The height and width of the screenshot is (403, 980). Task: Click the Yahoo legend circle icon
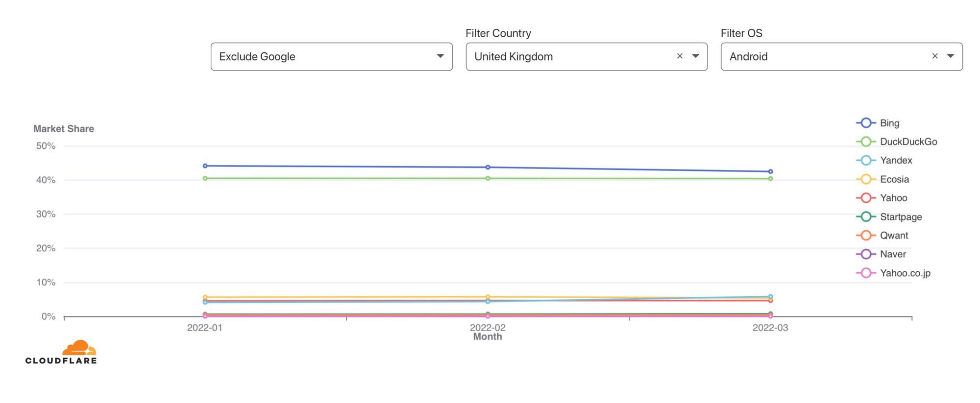[x=865, y=198]
